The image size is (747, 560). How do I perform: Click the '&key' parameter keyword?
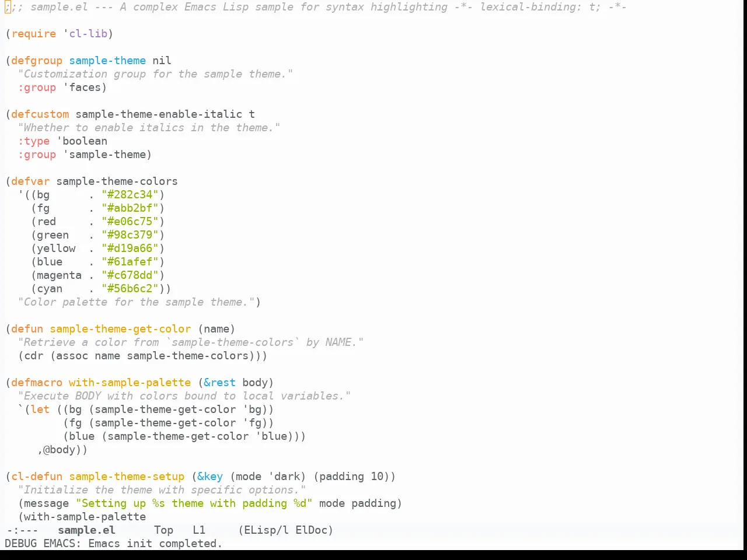[210, 477]
